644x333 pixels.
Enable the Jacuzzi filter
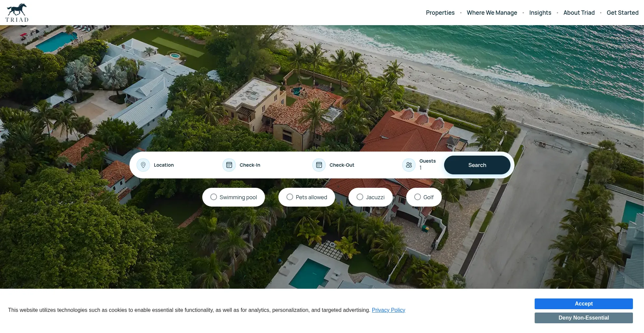tap(370, 197)
